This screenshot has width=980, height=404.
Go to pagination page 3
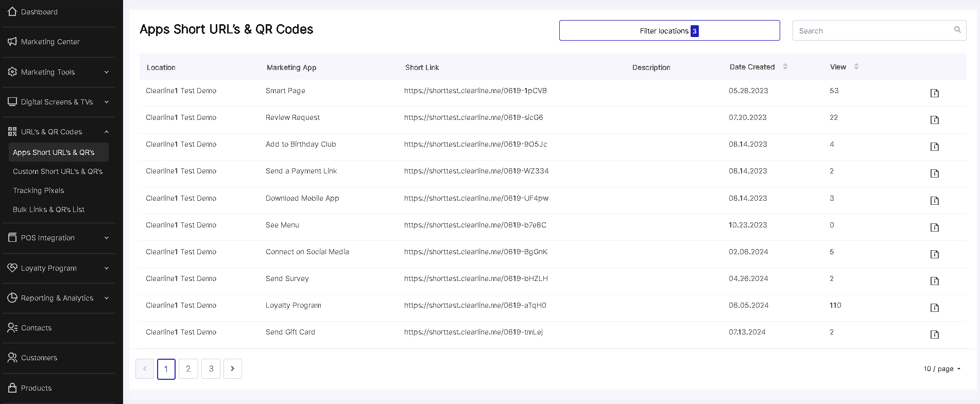(x=211, y=368)
